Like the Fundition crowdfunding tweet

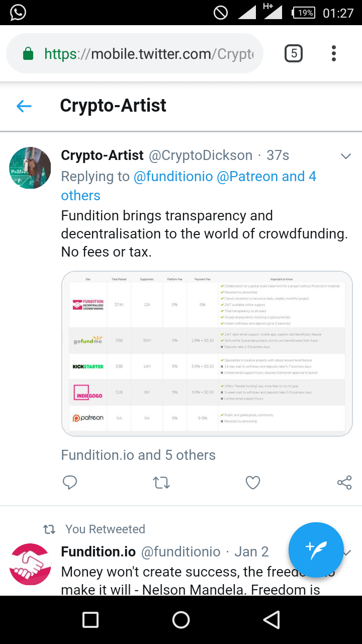click(253, 483)
